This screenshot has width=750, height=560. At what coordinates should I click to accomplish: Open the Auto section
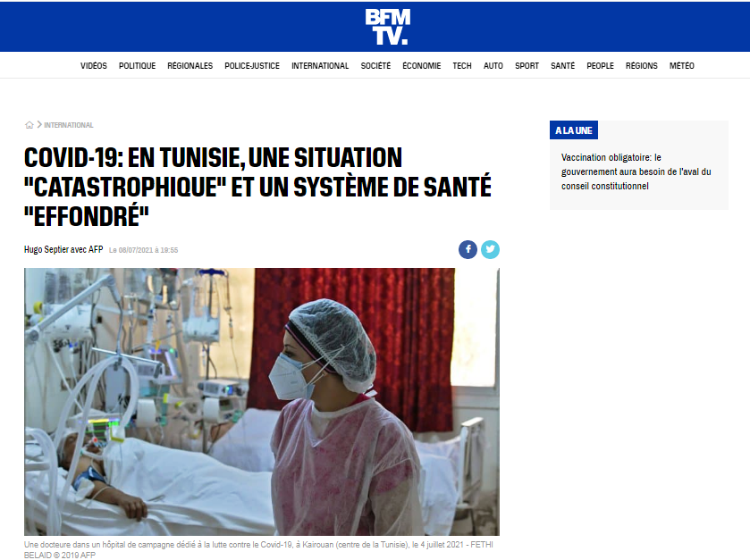point(493,66)
